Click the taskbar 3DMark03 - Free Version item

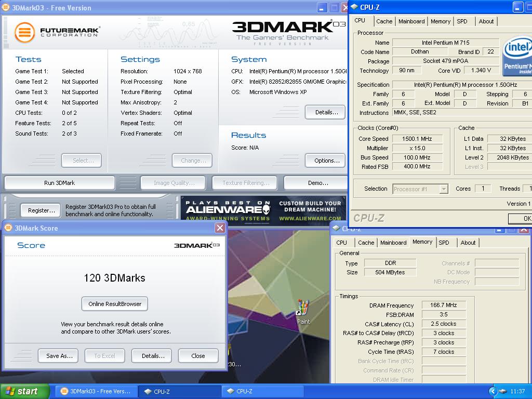[96, 391]
